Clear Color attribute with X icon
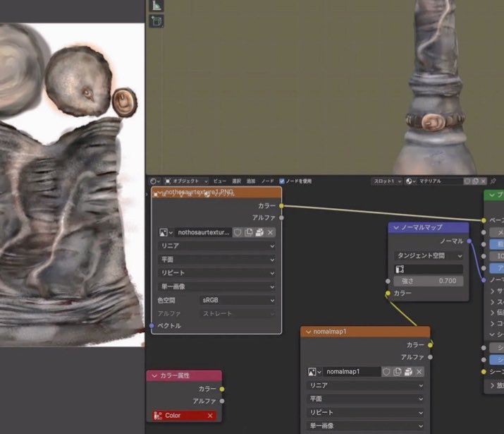504x434 pixels. point(210,416)
